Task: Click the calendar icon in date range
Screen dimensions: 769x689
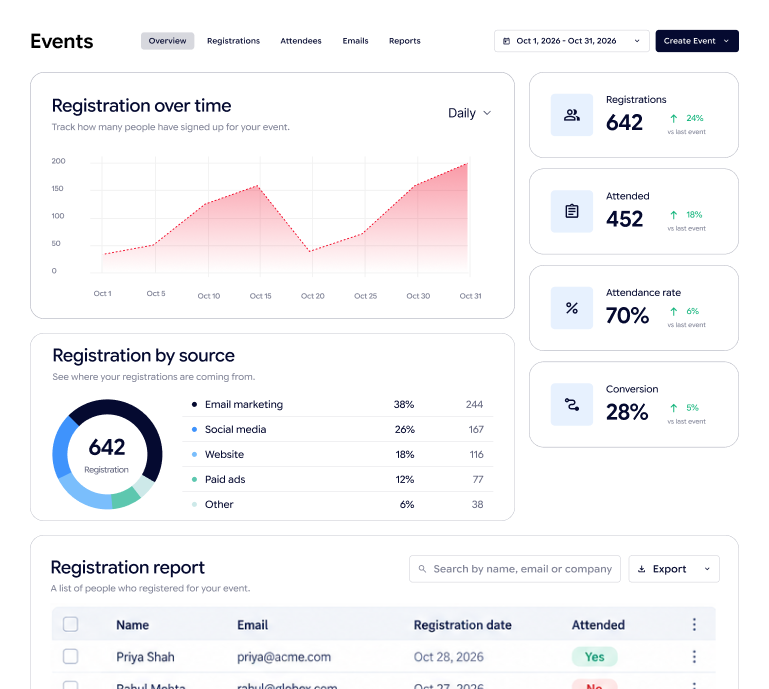Action: point(506,41)
